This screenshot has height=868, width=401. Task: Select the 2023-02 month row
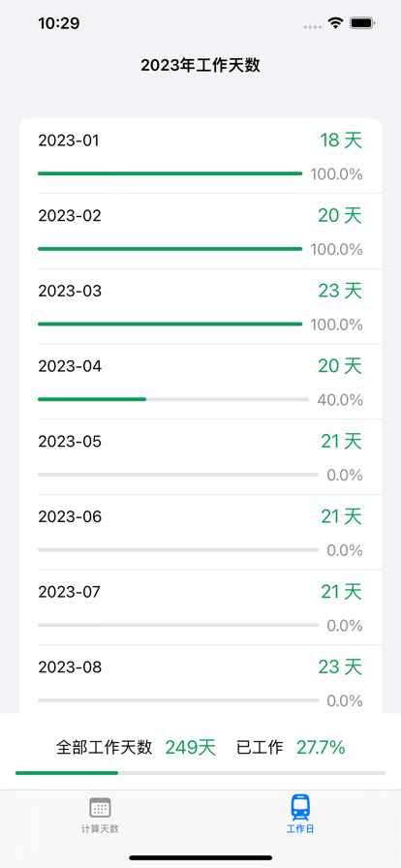tap(200, 232)
